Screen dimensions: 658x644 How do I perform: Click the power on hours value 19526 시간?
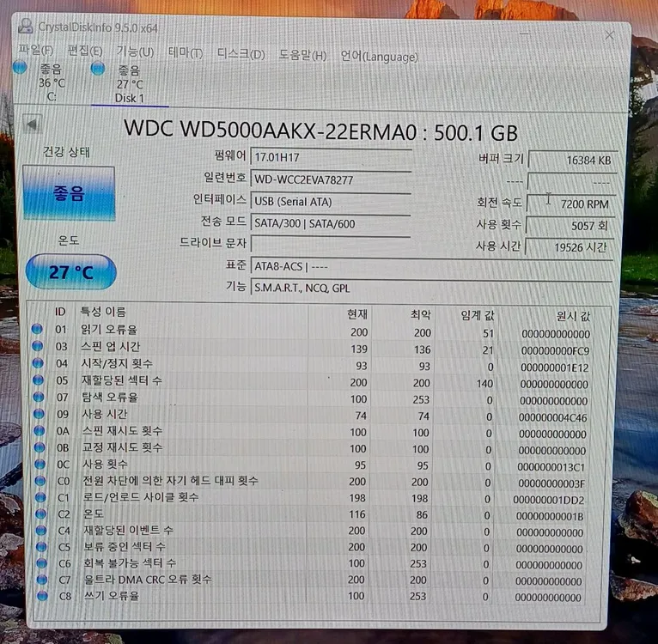pyautogui.click(x=570, y=247)
